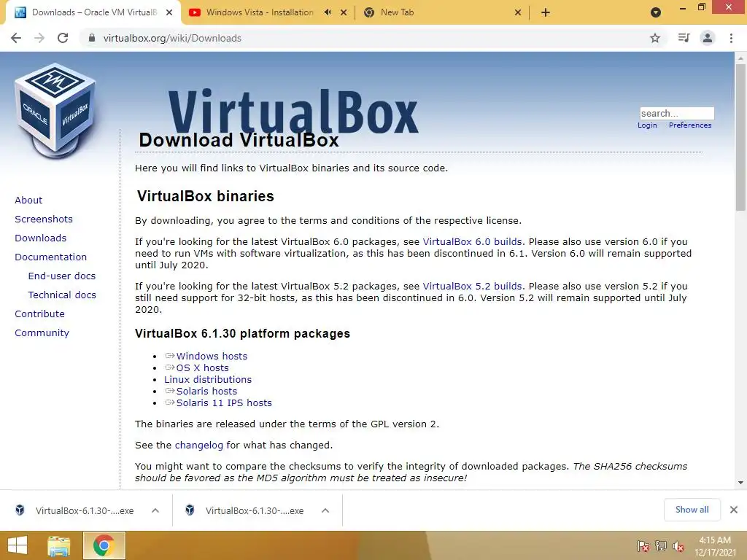
Task: Select the Downloads Oracle VM VirtualBox tab
Action: tap(94, 12)
